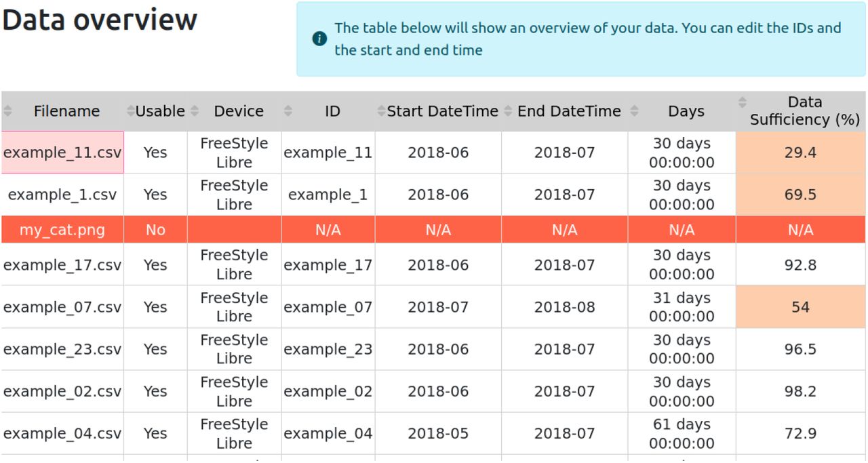Click the 98.2 data sufficiency cell
This screenshot has width=868, height=463.
(x=800, y=391)
